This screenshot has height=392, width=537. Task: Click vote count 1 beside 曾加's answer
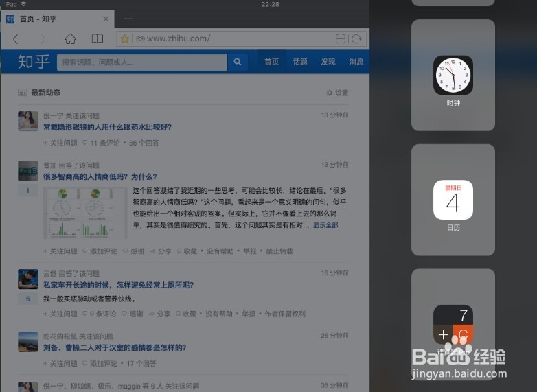[27, 191]
